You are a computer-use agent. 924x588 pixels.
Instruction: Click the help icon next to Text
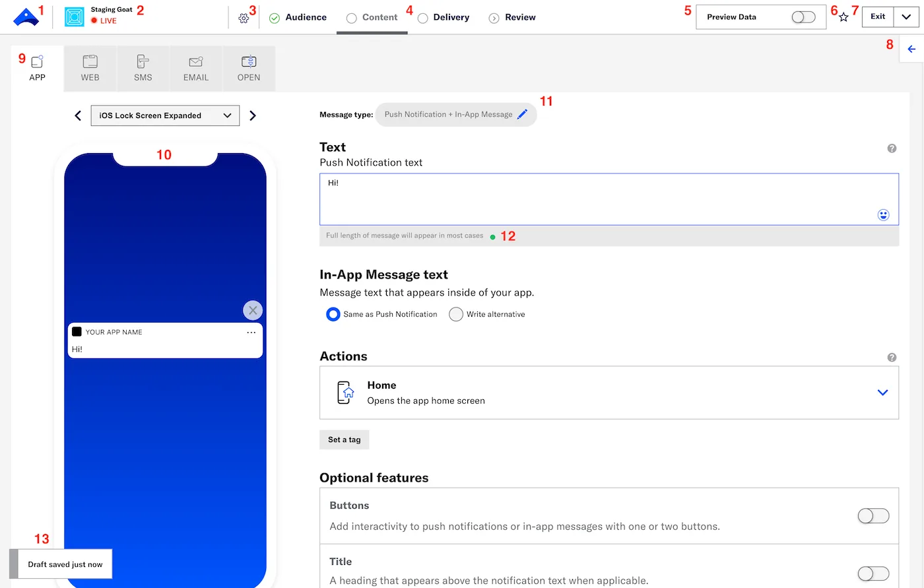892,148
